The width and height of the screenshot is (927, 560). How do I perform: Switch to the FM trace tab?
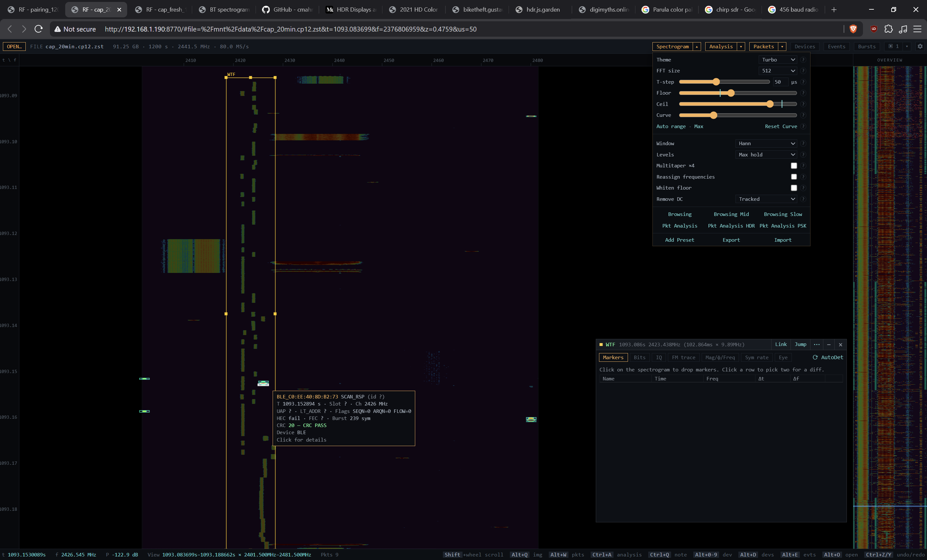pyautogui.click(x=684, y=357)
